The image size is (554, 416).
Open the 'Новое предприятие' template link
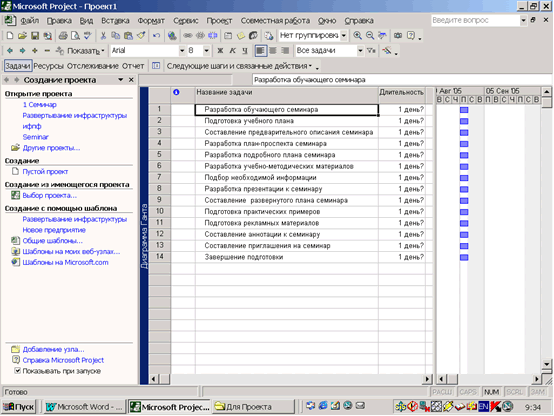tap(54, 230)
